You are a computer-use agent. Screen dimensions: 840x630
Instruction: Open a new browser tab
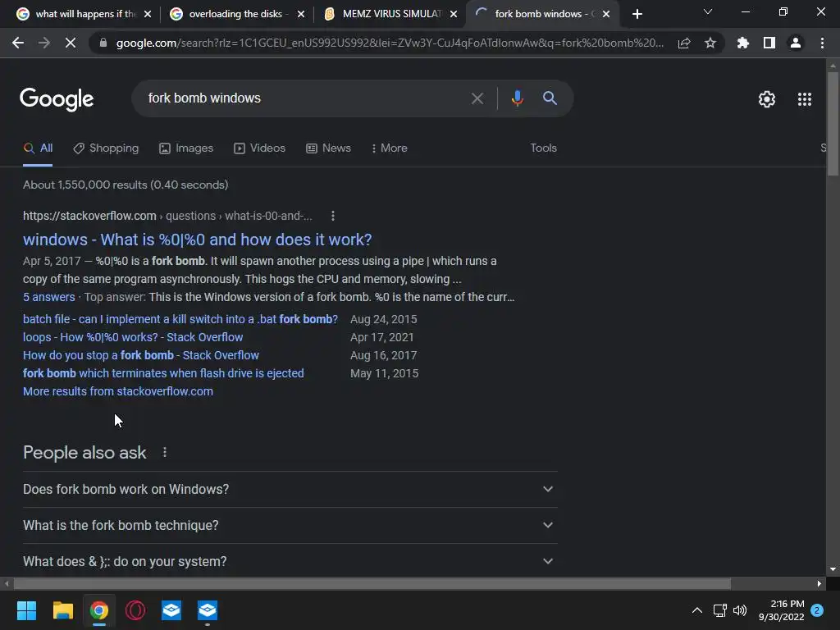[637, 14]
